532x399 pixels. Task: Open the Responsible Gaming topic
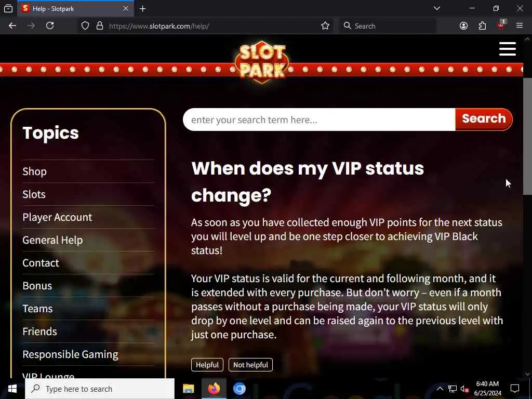pyautogui.click(x=70, y=354)
